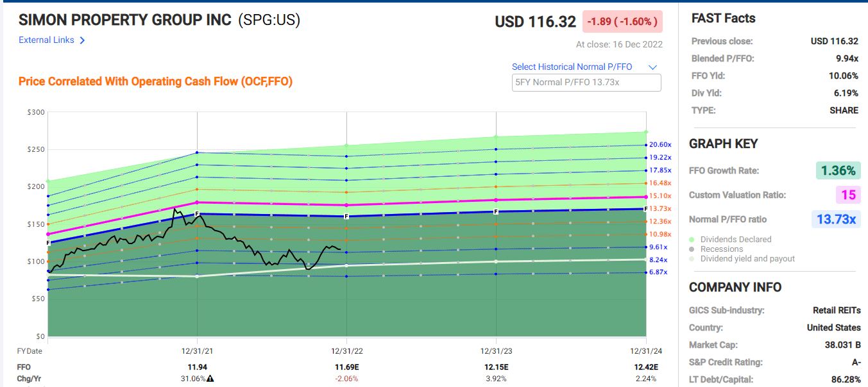Click the 20.60x multiple label
The height and width of the screenshot is (387, 868).
point(660,145)
